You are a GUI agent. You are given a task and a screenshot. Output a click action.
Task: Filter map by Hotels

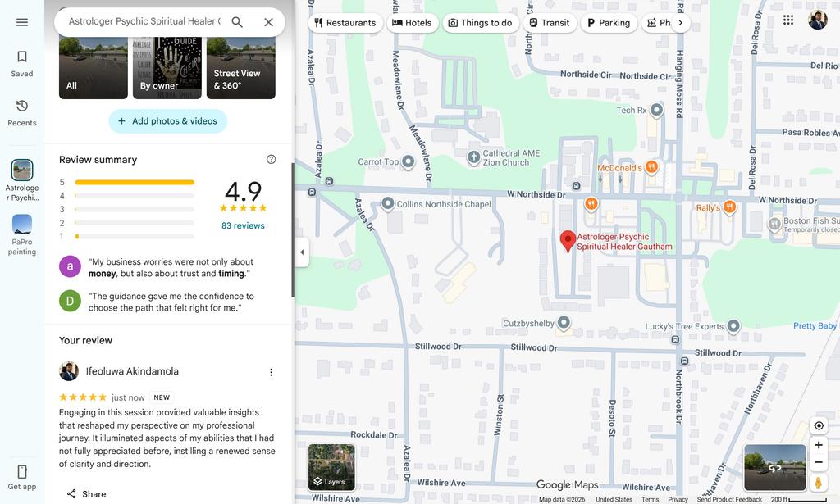pyautogui.click(x=412, y=22)
